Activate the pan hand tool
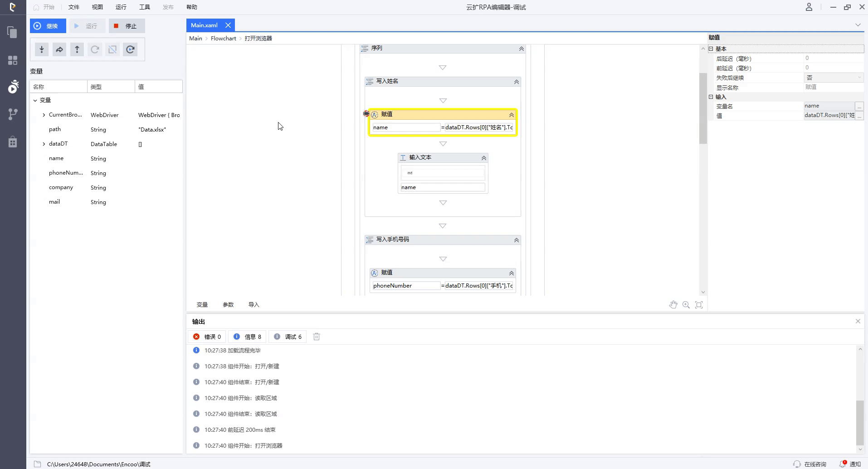This screenshot has width=868, height=469. 673,305
